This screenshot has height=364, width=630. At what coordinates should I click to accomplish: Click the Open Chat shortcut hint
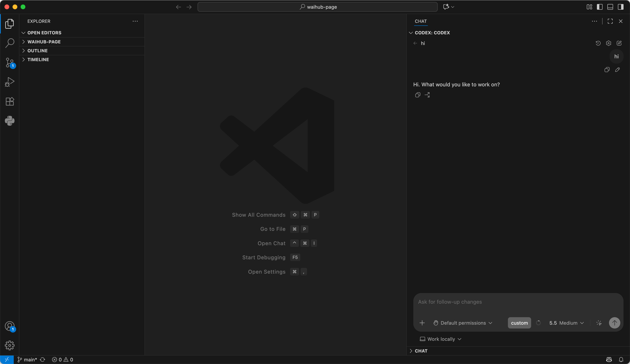coord(287,243)
